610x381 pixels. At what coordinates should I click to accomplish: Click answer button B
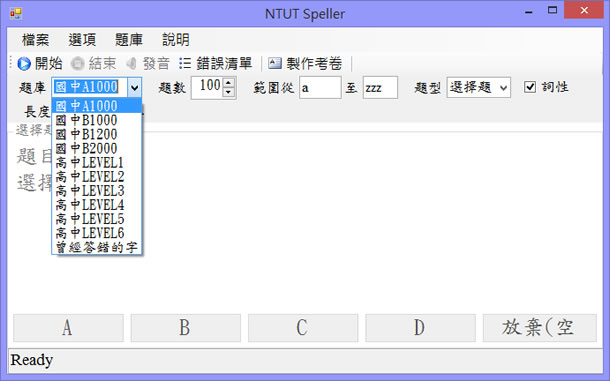[186, 328]
